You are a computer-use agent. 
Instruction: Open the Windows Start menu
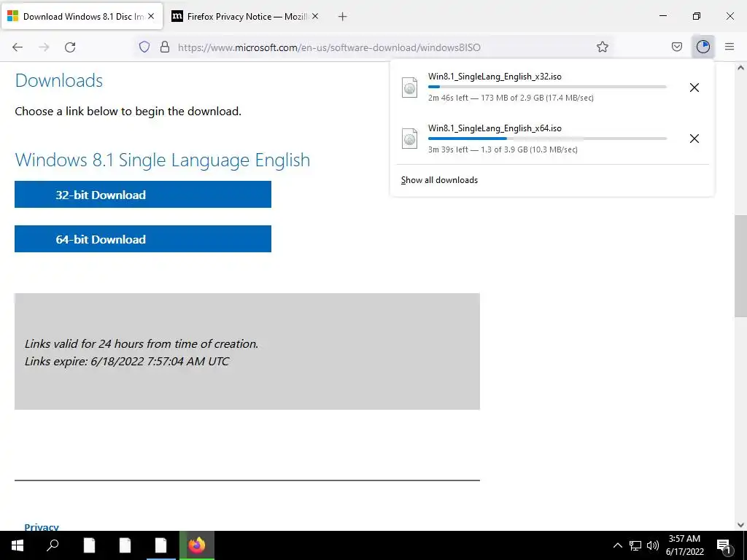(18, 545)
